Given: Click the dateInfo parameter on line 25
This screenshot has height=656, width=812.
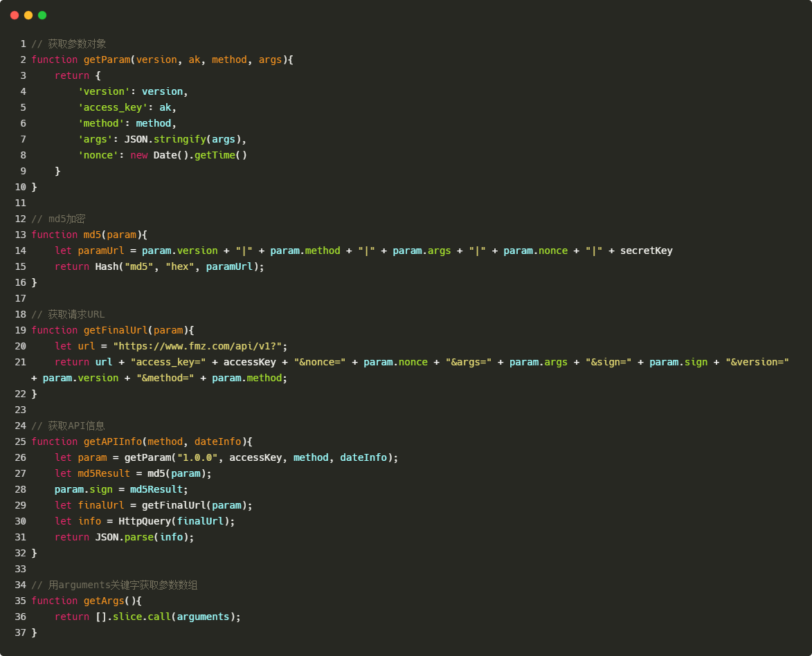Looking at the screenshot, I should [x=218, y=442].
